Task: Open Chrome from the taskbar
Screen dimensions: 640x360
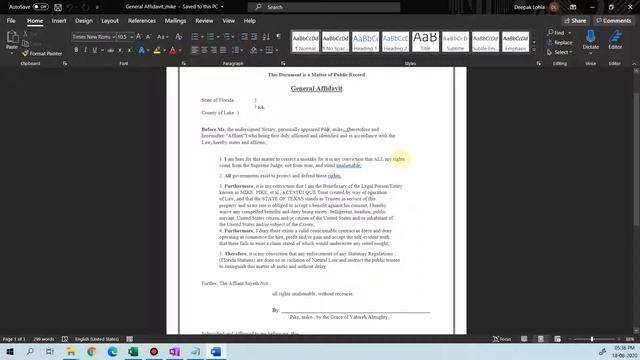Action: (x=91, y=351)
